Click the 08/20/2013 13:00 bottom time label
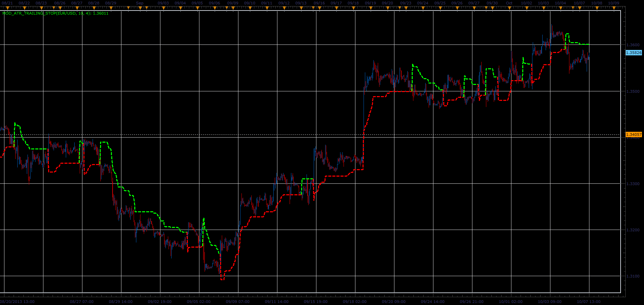The width and height of the screenshot is (644, 305). pos(17,302)
